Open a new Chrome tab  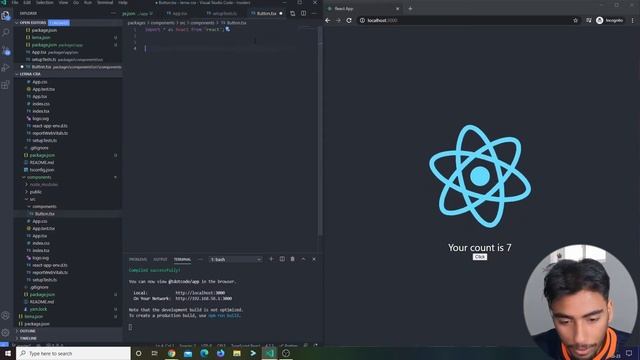(x=410, y=9)
